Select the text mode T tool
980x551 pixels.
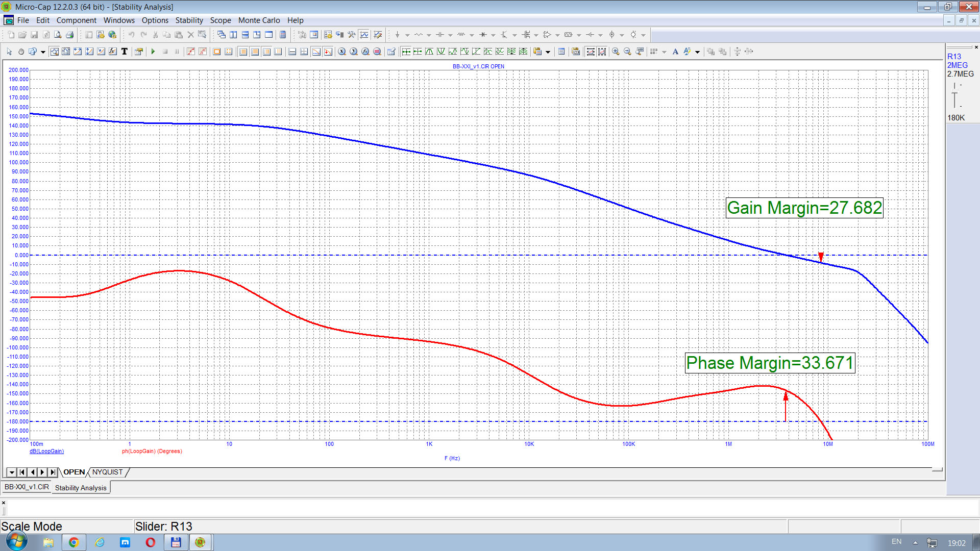124,52
